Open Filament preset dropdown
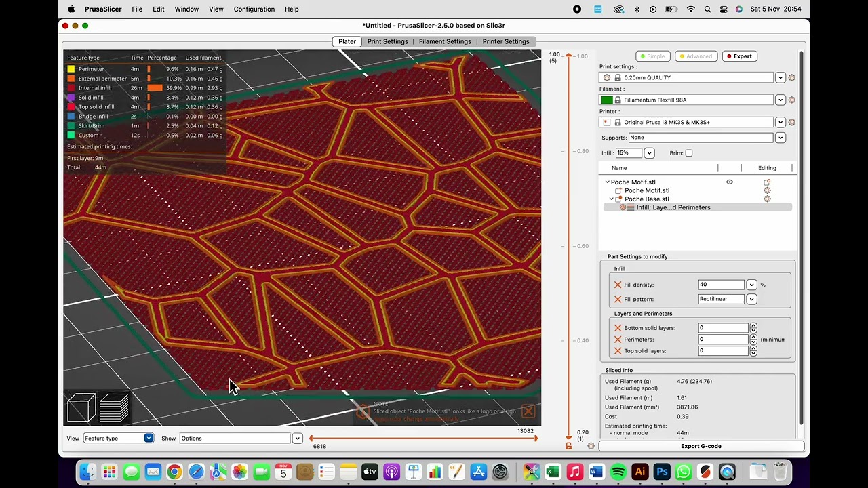The width and height of the screenshot is (868, 488). tap(781, 100)
